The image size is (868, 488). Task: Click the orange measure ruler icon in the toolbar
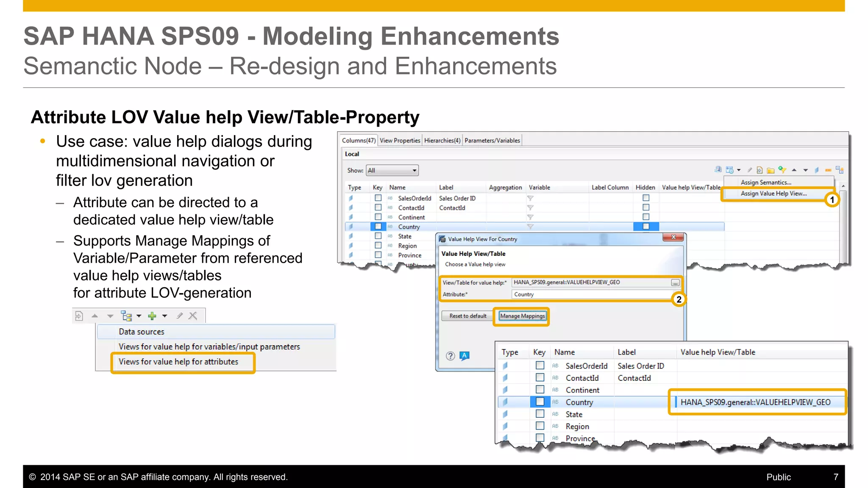(828, 170)
